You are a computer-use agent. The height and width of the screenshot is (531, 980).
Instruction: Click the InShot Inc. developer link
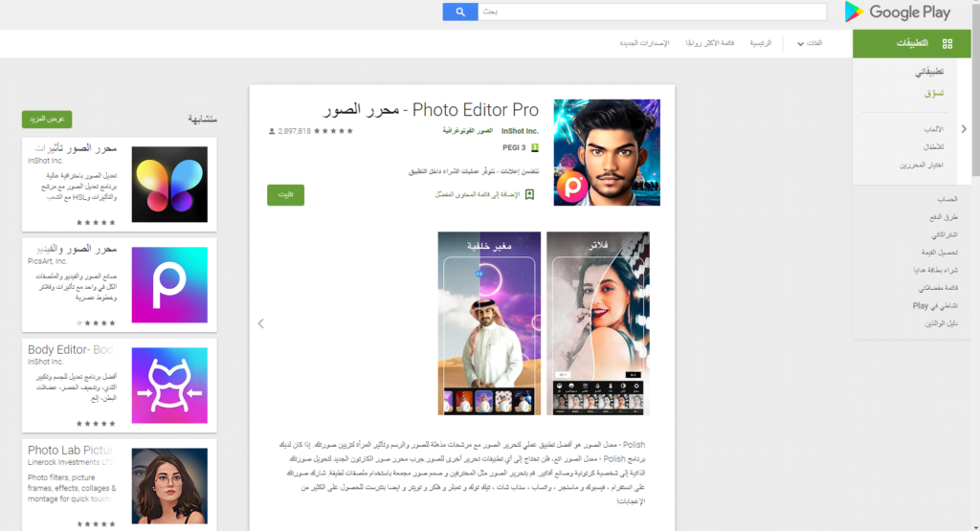(521, 131)
